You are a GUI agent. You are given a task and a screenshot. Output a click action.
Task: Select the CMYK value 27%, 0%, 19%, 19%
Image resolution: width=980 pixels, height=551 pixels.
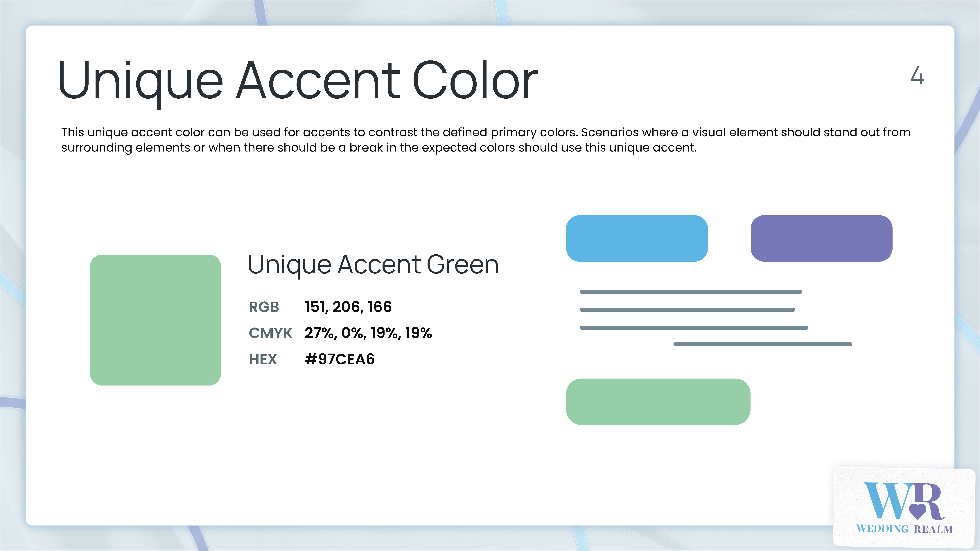[x=368, y=333]
